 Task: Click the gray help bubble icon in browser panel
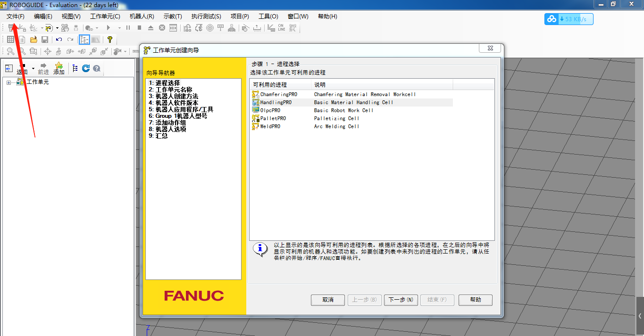97,68
